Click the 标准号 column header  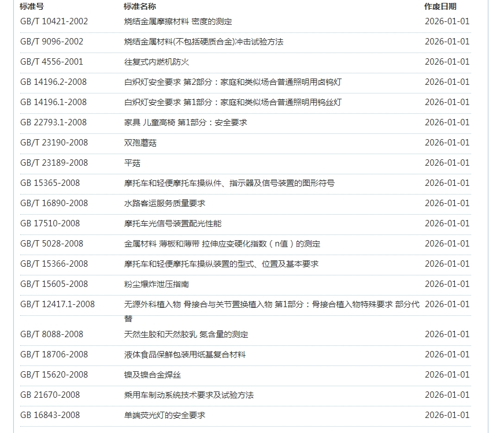point(32,7)
